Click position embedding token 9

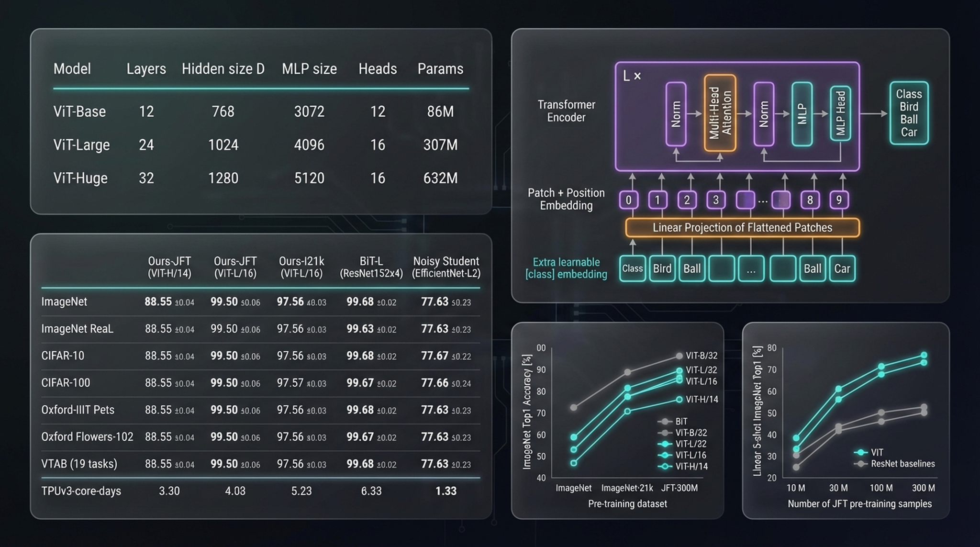click(839, 200)
